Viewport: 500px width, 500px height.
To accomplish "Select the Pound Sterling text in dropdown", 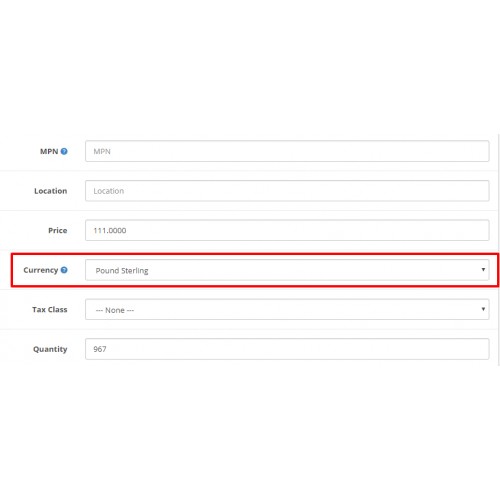I will tap(122, 271).
